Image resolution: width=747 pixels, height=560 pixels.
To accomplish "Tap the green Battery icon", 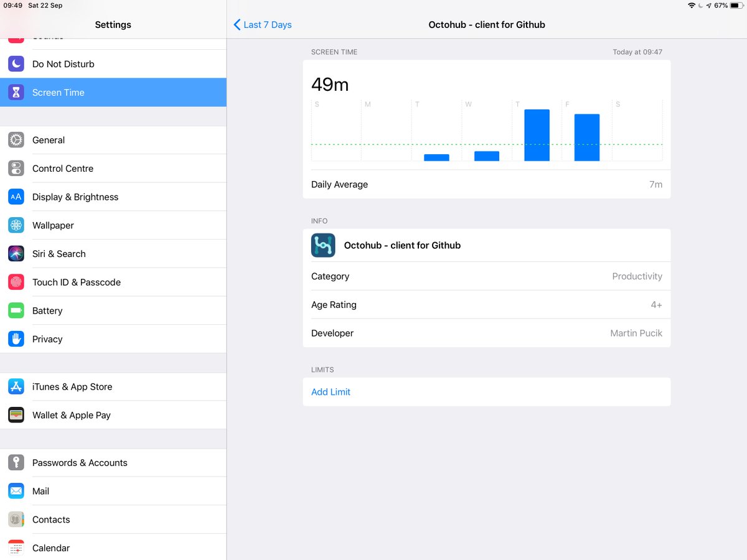I will pos(16,310).
